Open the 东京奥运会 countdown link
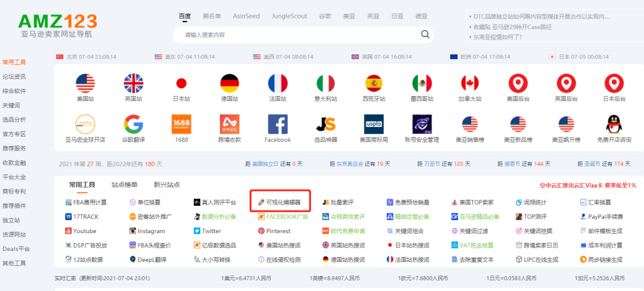This screenshot has width=644, height=291. click(350, 164)
